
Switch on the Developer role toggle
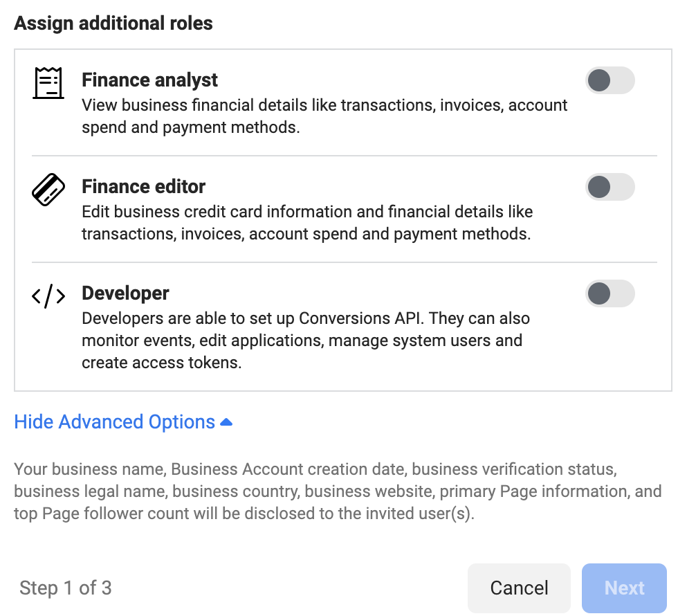click(610, 293)
